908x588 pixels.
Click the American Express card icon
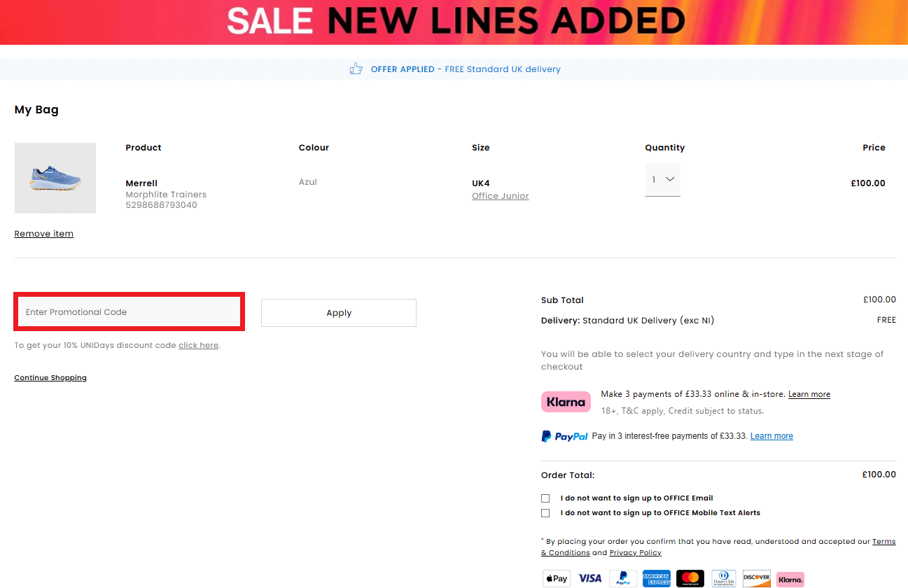[x=657, y=578]
